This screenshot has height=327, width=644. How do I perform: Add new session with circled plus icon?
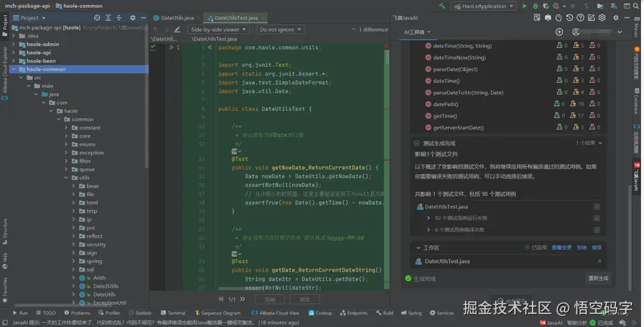pyautogui.click(x=559, y=32)
